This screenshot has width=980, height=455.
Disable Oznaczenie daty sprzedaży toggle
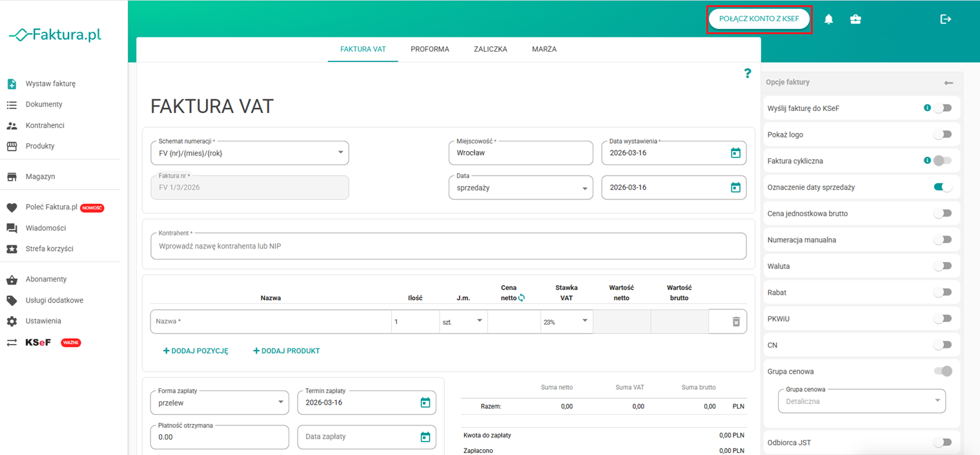coord(943,187)
